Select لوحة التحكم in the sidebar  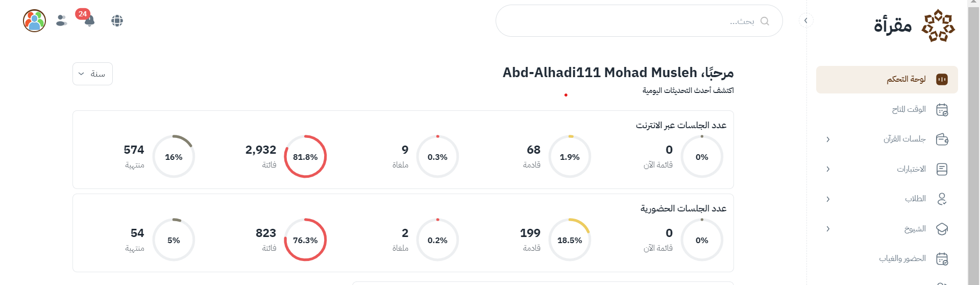click(906, 79)
